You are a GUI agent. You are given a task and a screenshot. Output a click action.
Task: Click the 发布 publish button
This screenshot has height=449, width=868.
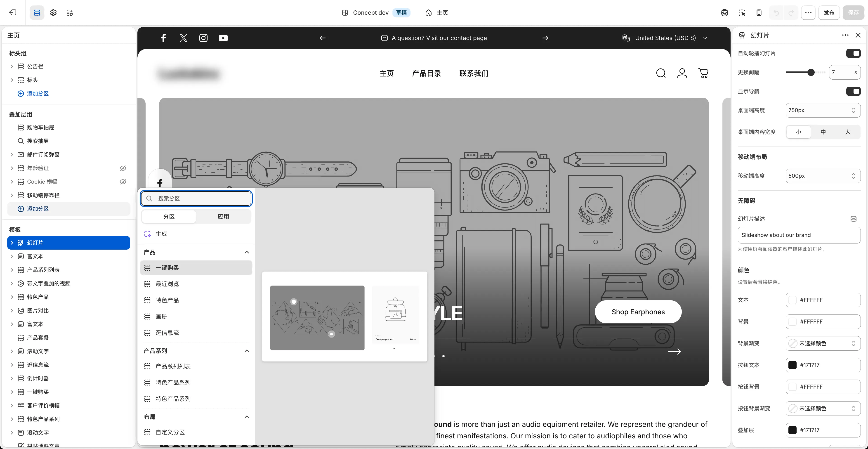point(829,12)
